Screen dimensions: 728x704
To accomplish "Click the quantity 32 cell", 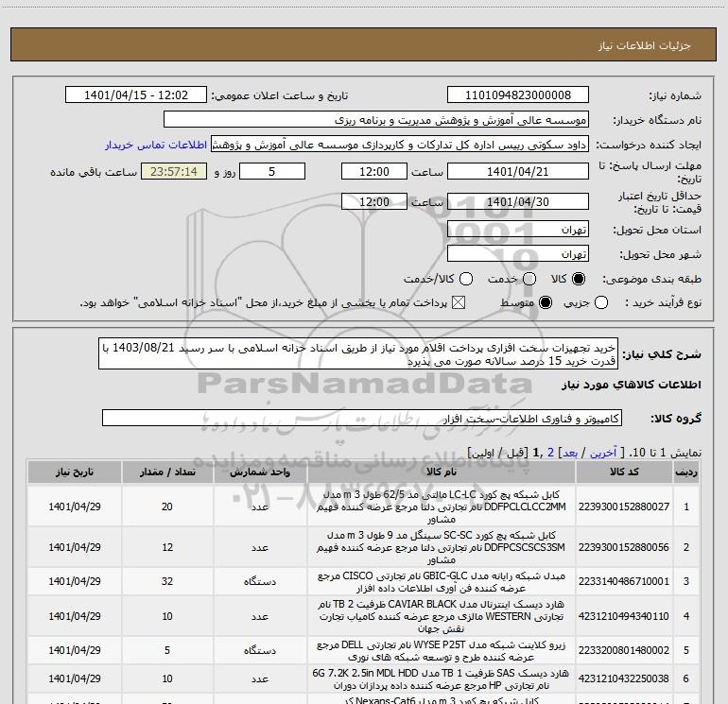I will tap(167, 581).
